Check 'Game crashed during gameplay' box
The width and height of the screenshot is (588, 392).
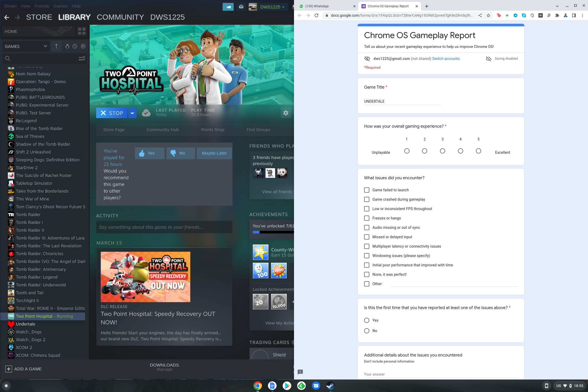tap(367, 199)
